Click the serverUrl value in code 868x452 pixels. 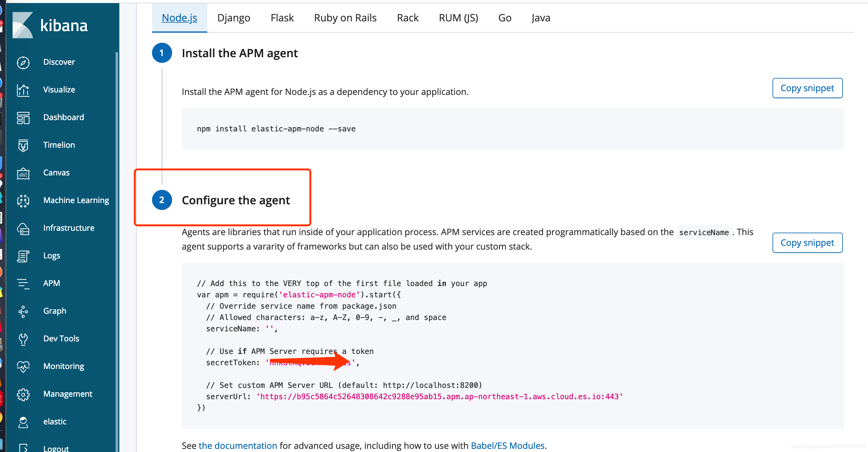(x=439, y=397)
